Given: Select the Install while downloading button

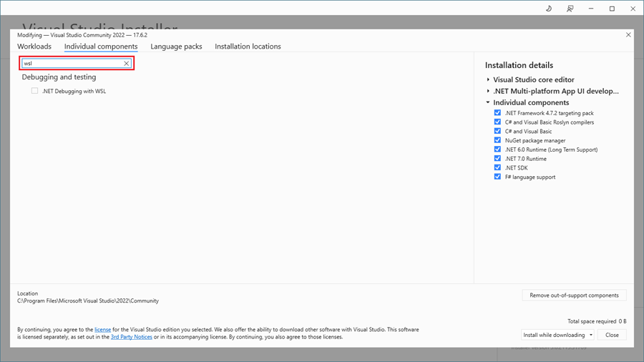Looking at the screenshot, I should (554, 335).
